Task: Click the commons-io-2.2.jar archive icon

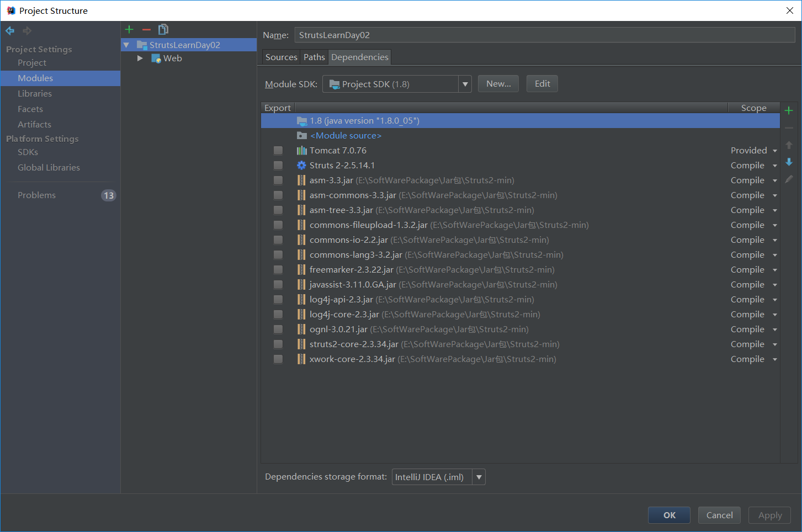Action: [301, 240]
